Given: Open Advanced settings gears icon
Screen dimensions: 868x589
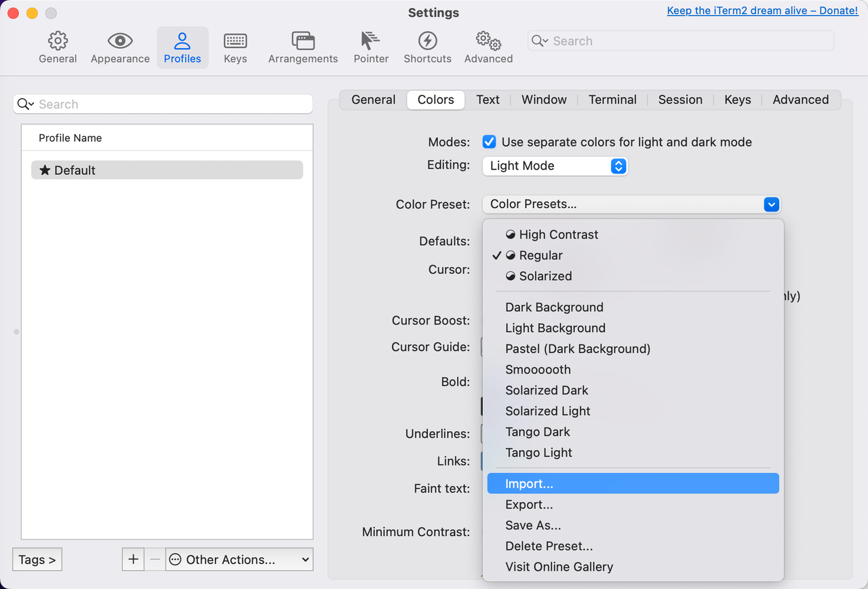Looking at the screenshot, I should click(488, 41).
